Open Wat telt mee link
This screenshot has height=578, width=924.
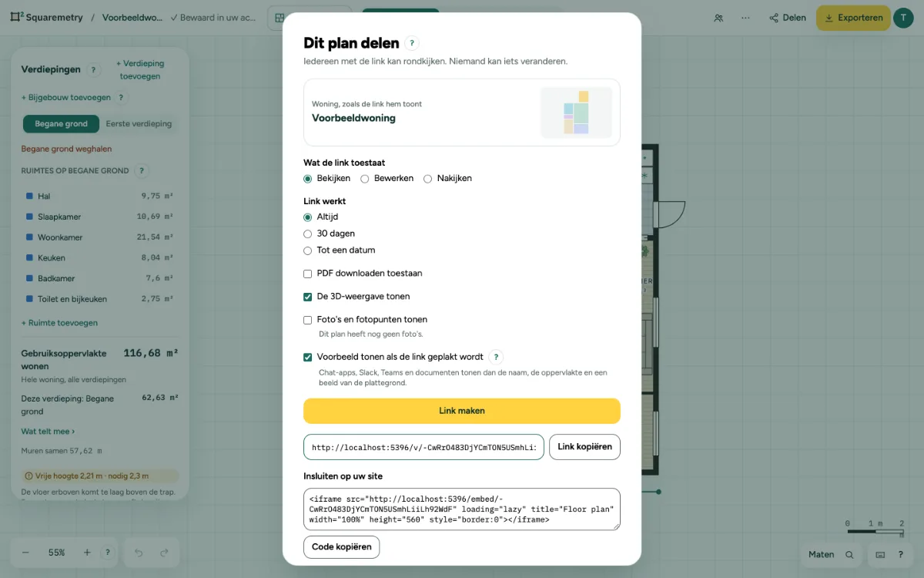click(48, 432)
